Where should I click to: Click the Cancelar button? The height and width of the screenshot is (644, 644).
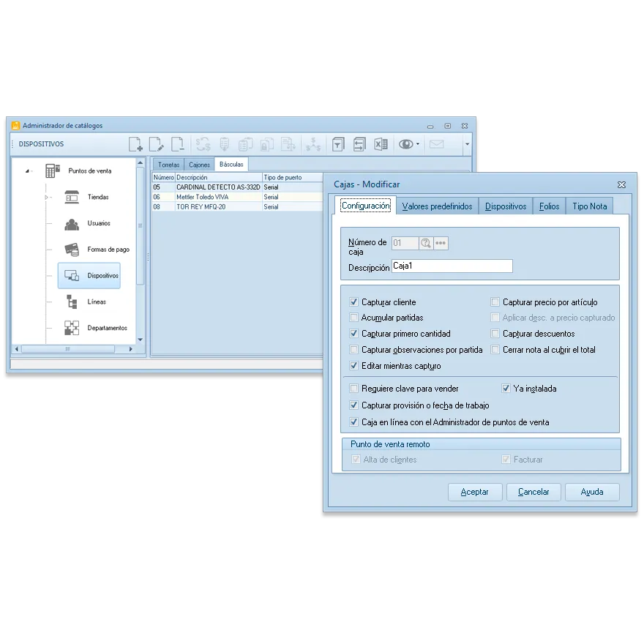click(x=533, y=492)
